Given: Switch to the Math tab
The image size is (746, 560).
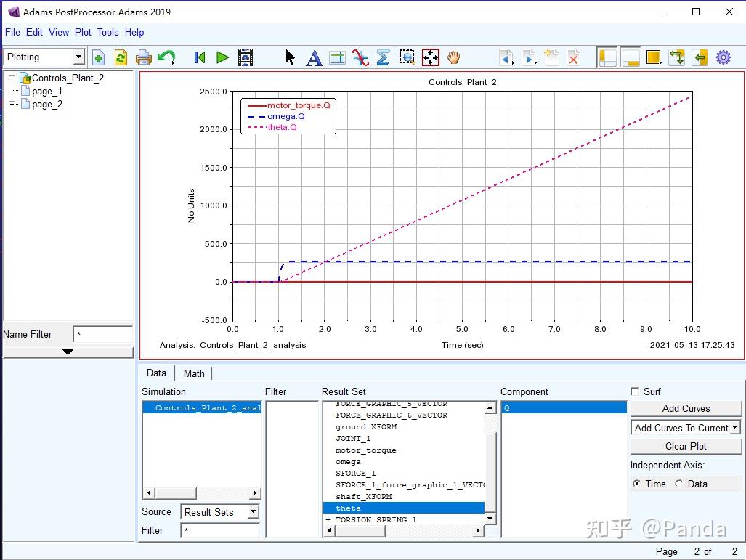Looking at the screenshot, I should tap(194, 373).
